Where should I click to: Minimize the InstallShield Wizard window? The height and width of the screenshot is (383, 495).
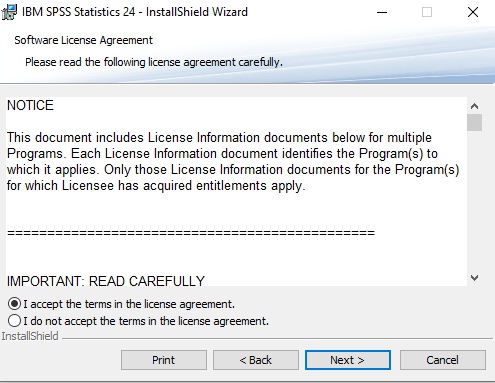coord(382,12)
